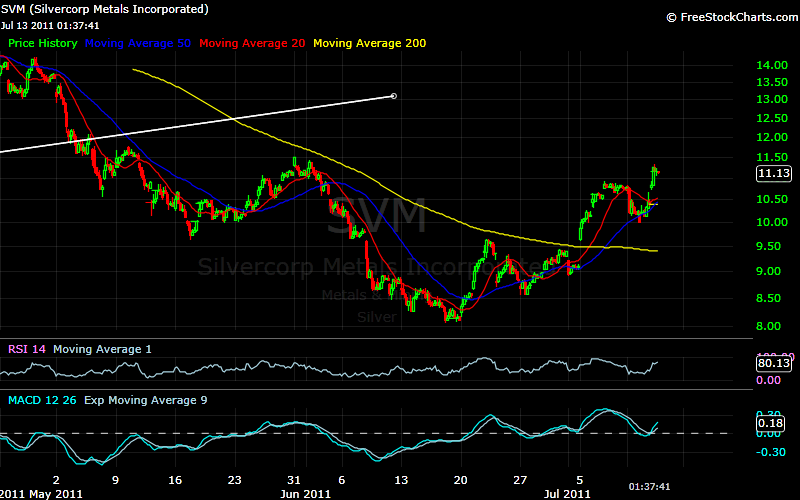
Task: Open the FreeStockCharts.com copyright link
Action: pyautogui.click(x=733, y=17)
